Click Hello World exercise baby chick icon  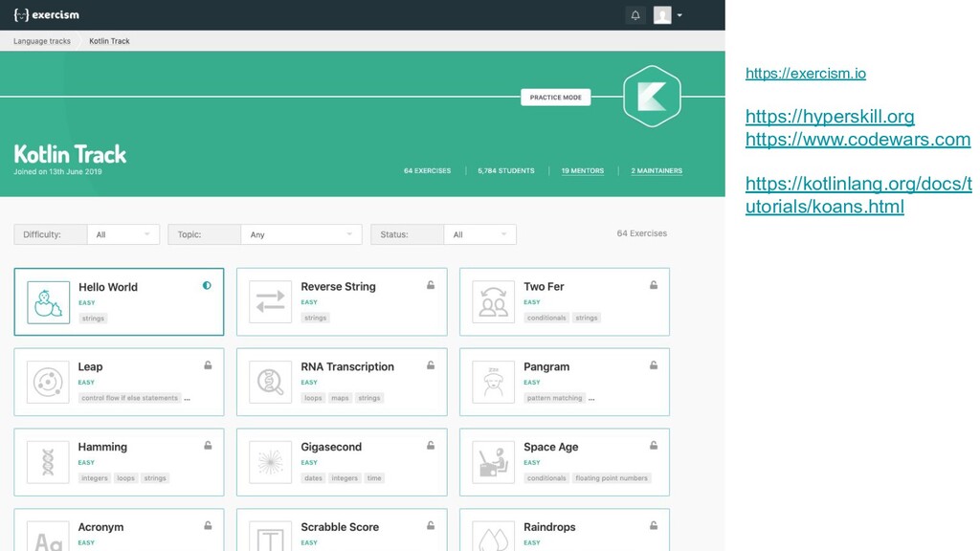[48, 302]
